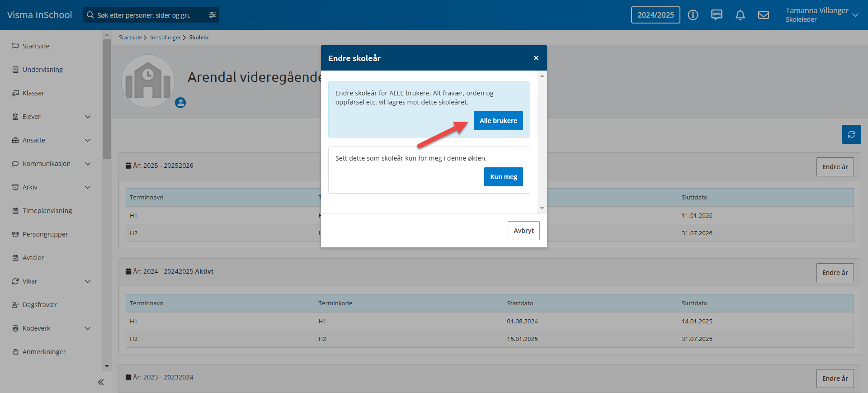Click the information icon in header

pyautogui.click(x=693, y=15)
